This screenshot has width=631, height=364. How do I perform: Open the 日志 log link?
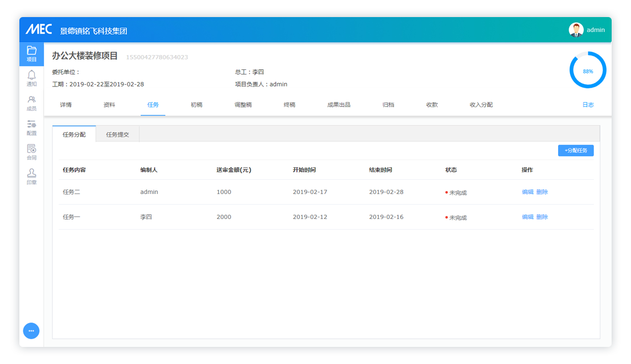588,105
